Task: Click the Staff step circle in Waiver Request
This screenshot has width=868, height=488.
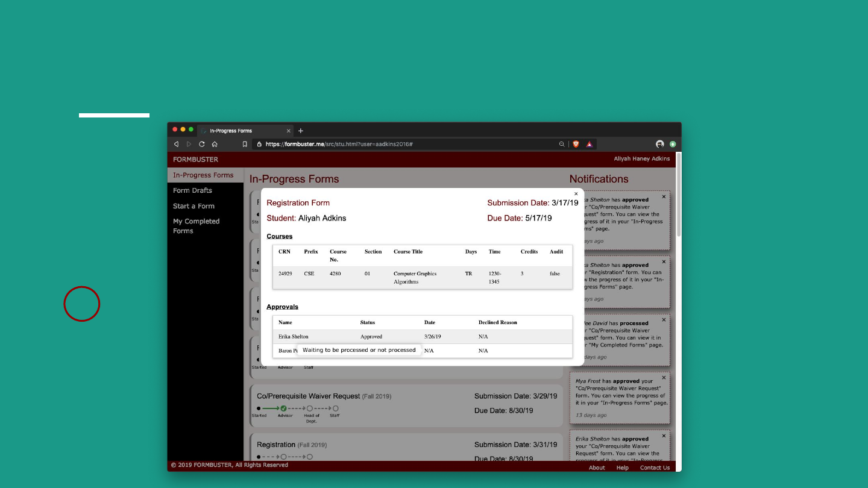Action: coord(336,408)
